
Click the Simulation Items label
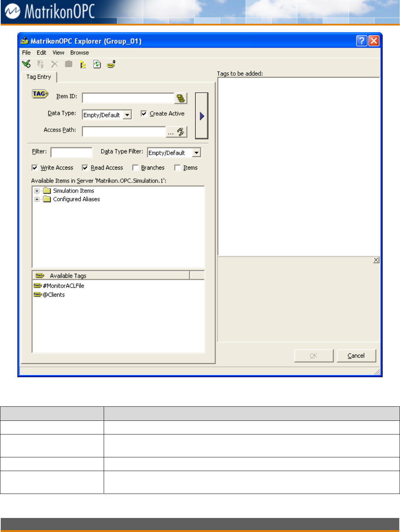coord(73,191)
